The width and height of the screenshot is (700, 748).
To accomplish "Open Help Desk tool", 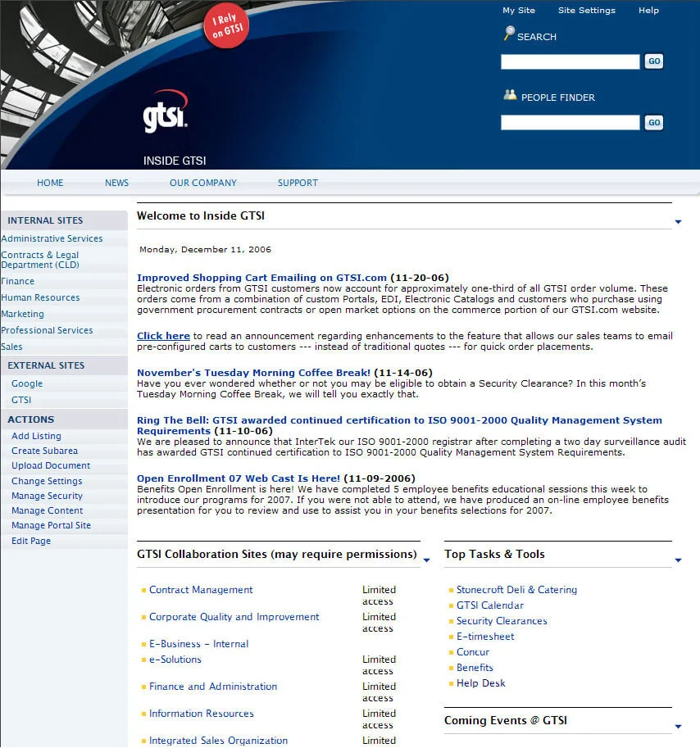I will point(480,683).
